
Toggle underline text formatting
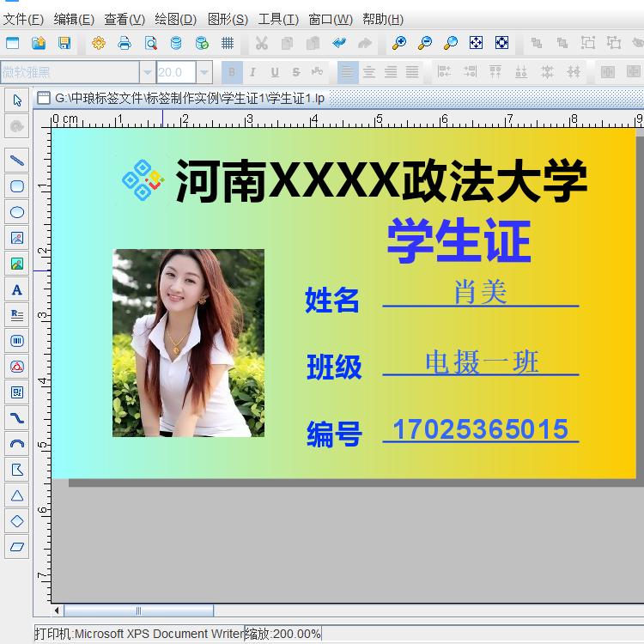point(274,72)
